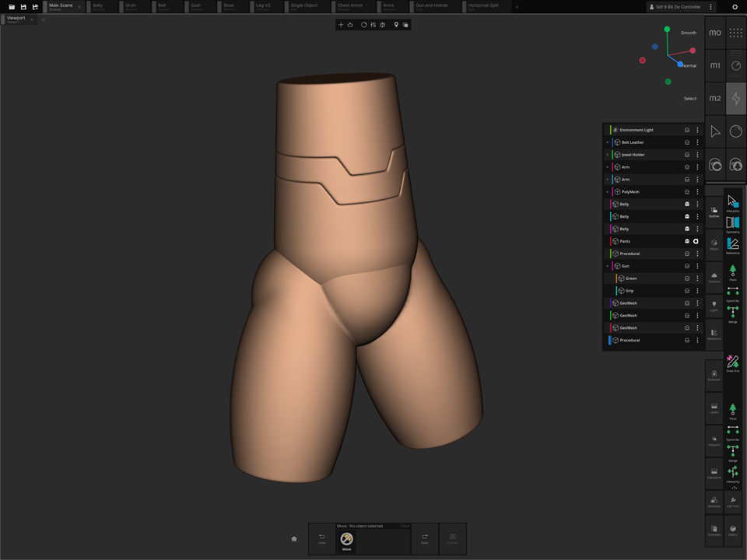The height and width of the screenshot is (560, 747).
Task: Open the Volumes panel button
Action: 714,278
